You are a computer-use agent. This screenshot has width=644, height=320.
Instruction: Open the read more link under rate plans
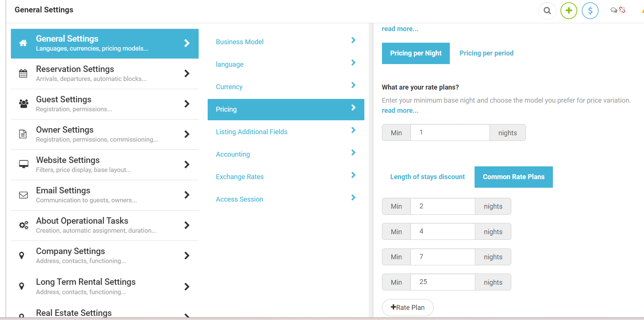tap(400, 111)
